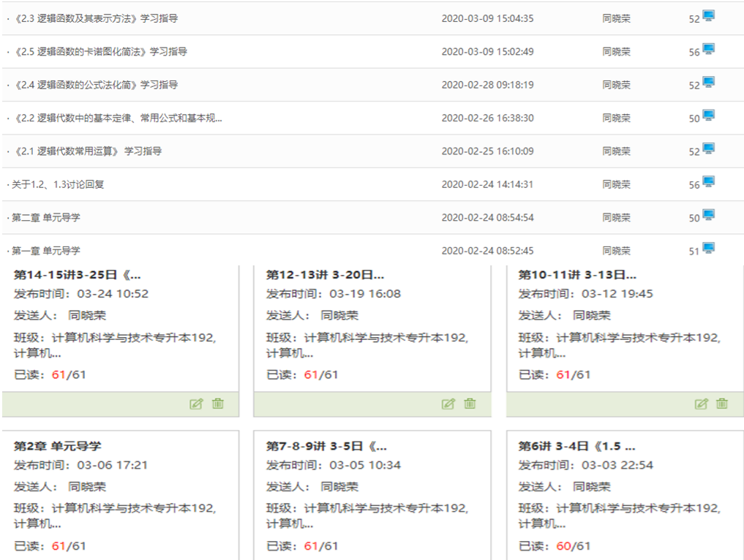The height and width of the screenshot is (560, 744).
Task: Delete the 第14-15讲 3-25日 notice card
Action: [x=218, y=404]
